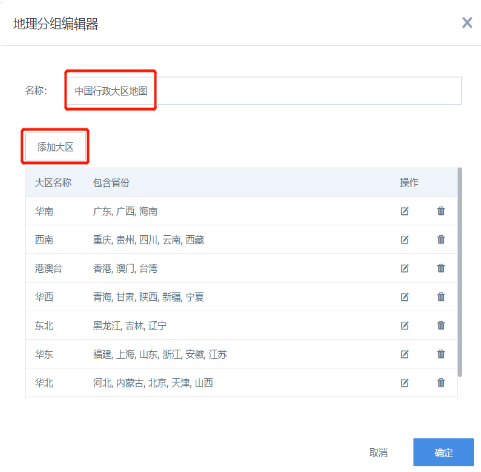The width and height of the screenshot is (481, 472).
Task: Delete the 华东 region row
Action: [x=441, y=354]
